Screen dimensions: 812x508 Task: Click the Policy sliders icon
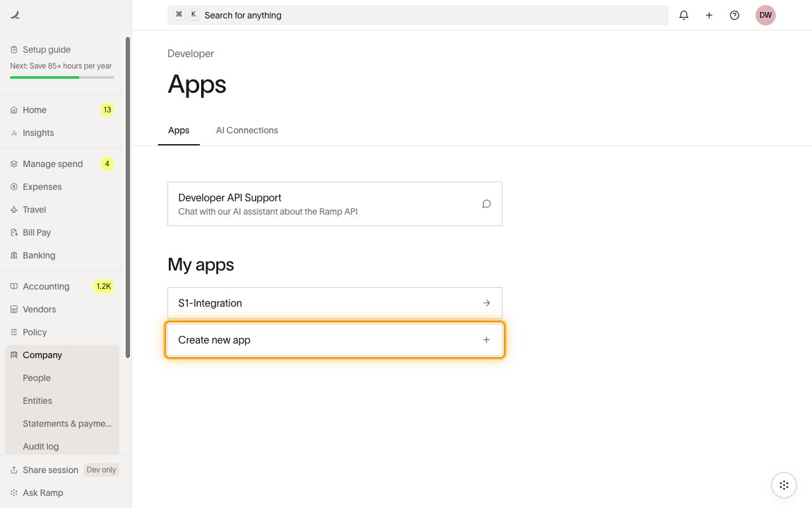[x=14, y=332]
